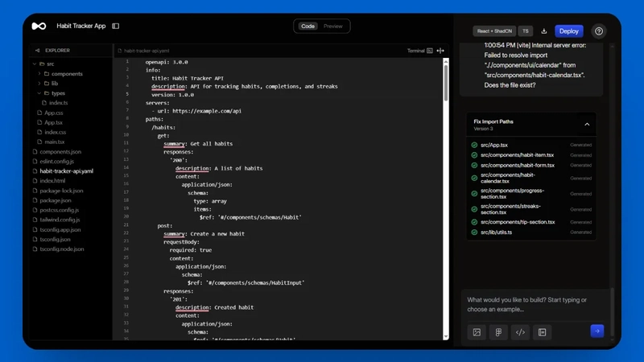Click the "Failed to resolve import" error message
This screenshot has width=644, height=362.
[x=534, y=65]
